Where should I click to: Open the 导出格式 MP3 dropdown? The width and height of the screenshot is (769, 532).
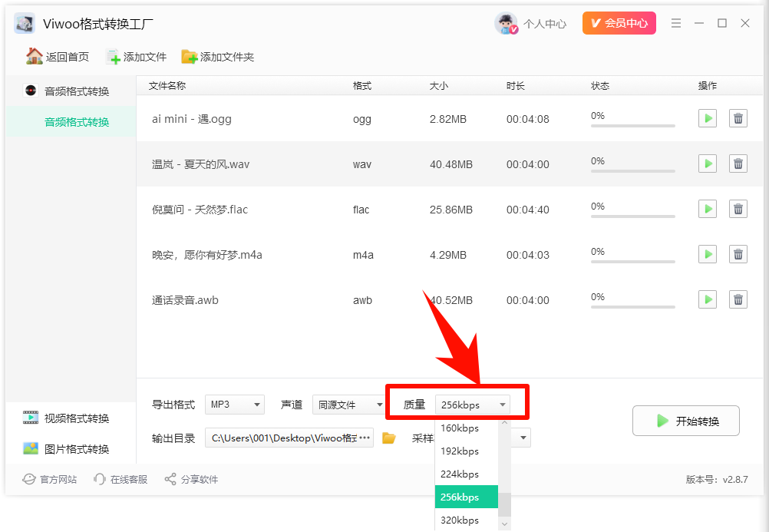point(234,405)
